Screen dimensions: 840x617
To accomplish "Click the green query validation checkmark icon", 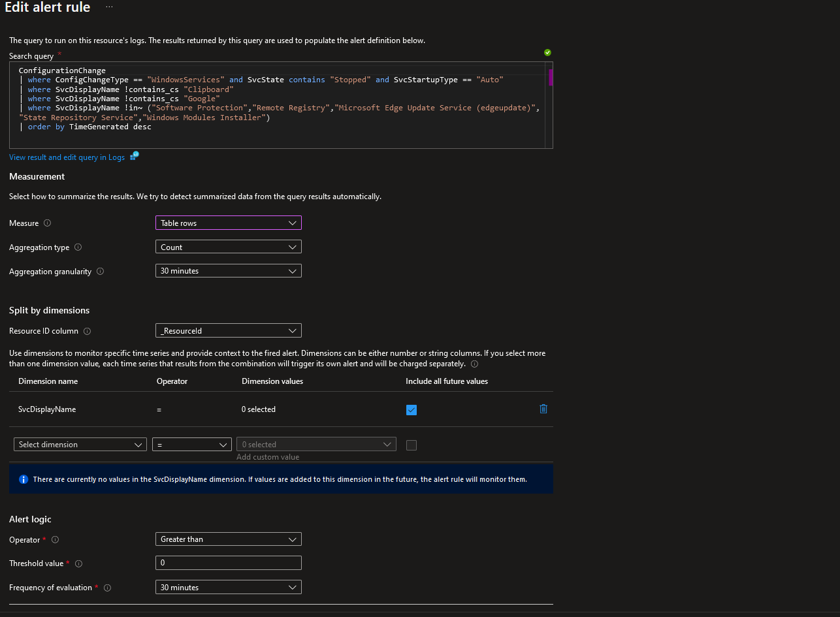I will (x=547, y=52).
